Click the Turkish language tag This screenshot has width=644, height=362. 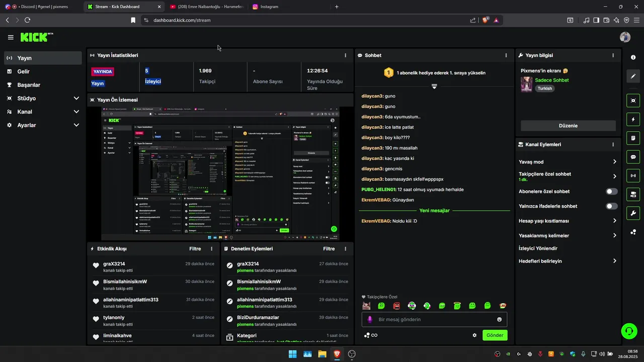[x=544, y=88]
